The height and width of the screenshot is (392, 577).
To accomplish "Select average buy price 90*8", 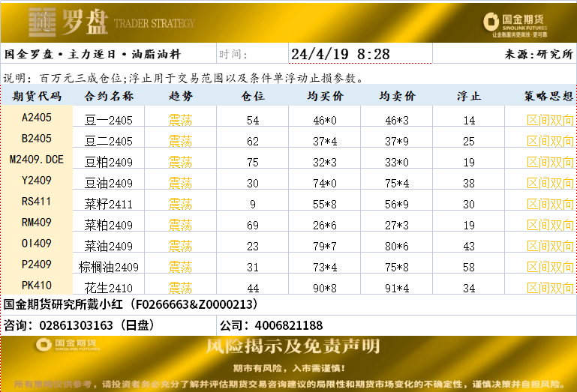I will (x=325, y=289).
